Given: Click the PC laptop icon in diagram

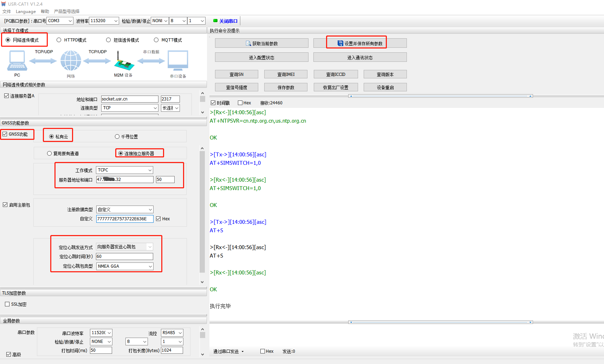Looking at the screenshot, I should point(17,61).
